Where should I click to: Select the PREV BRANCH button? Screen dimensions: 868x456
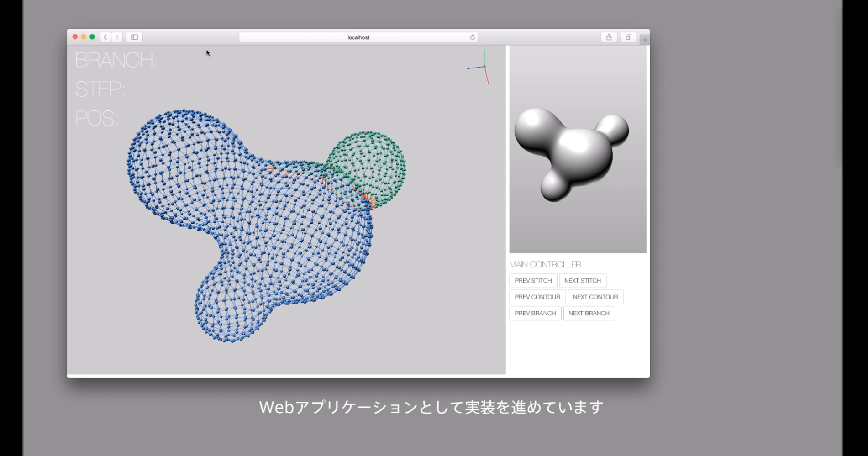(x=535, y=313)
